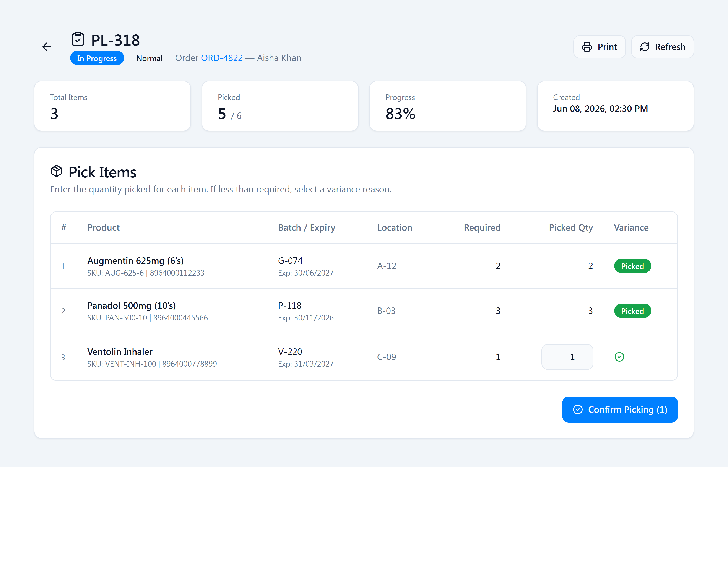Click the PL-318 heading
Viewport: 728px width, 585px height.
pos(115,40)
